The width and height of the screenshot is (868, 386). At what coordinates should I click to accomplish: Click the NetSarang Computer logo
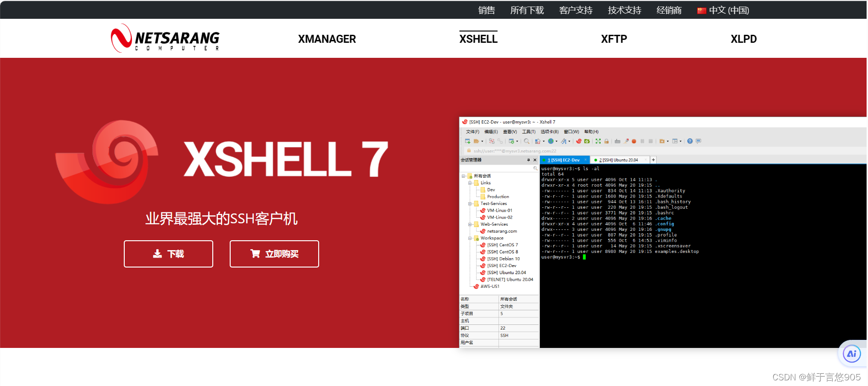(165, 38)
